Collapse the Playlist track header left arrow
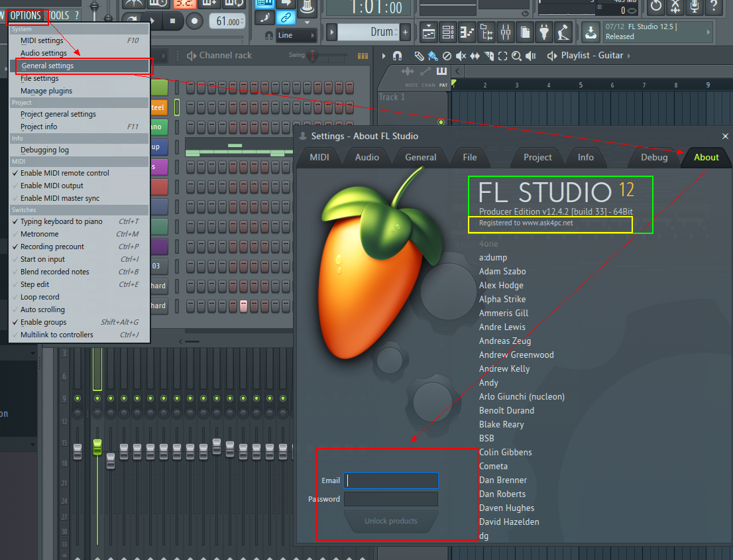This screenshot has height=560, width=733. click(x=458, y=71)
